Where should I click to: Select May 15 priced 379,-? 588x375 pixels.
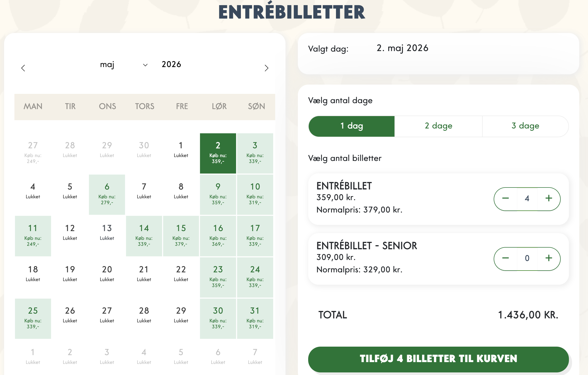(181, 236)
